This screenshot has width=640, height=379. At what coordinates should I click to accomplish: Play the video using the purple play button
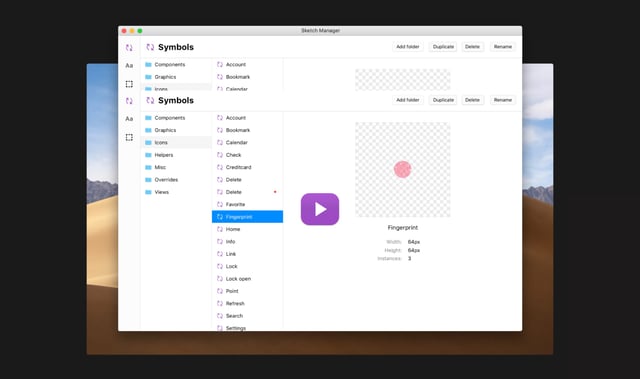(x=320, y=209)
